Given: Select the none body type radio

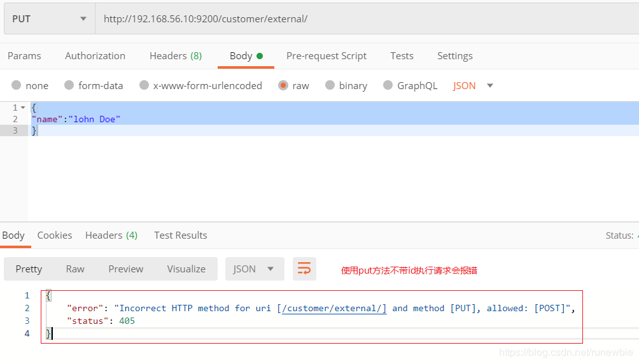Looking at the screenshot, I should [x=17, y=85].
